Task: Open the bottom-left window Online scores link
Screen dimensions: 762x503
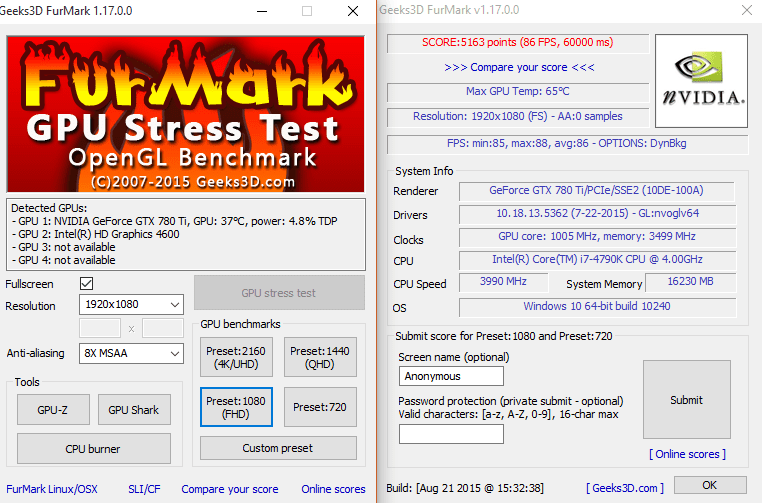Action: tap(333, 489)
